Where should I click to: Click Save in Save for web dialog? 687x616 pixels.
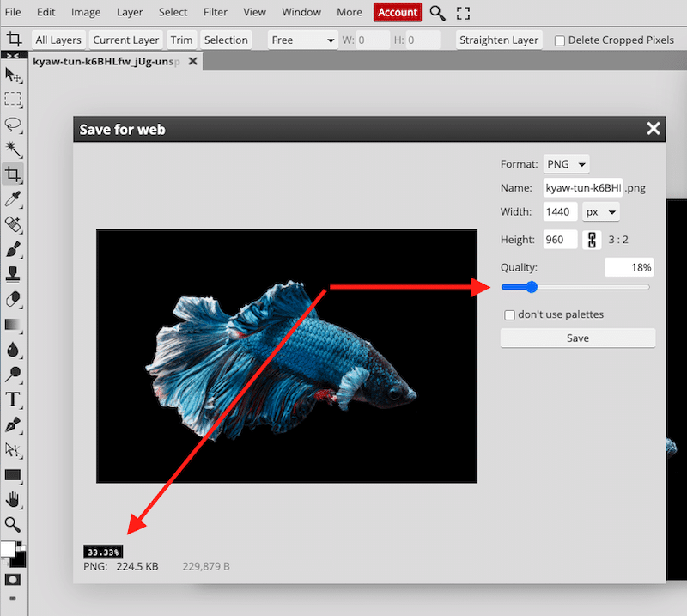coord(577,338)
